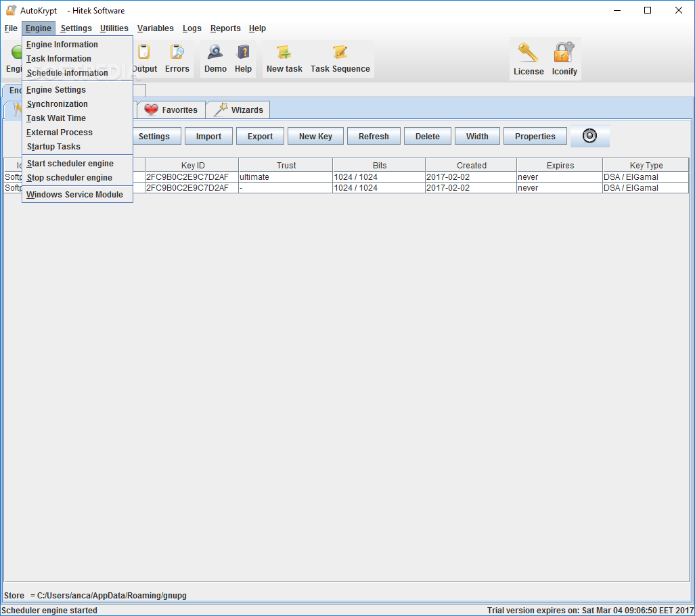Viewport: 695px width, 616px height.
Task: Select Engine Settings from the menu
Action: pyautogui.click(x=77, y=89)
